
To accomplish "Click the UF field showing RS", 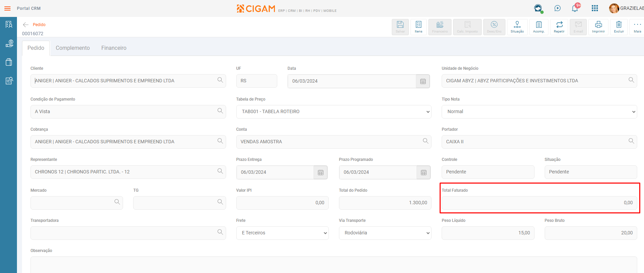I will (x=257, y=81).
